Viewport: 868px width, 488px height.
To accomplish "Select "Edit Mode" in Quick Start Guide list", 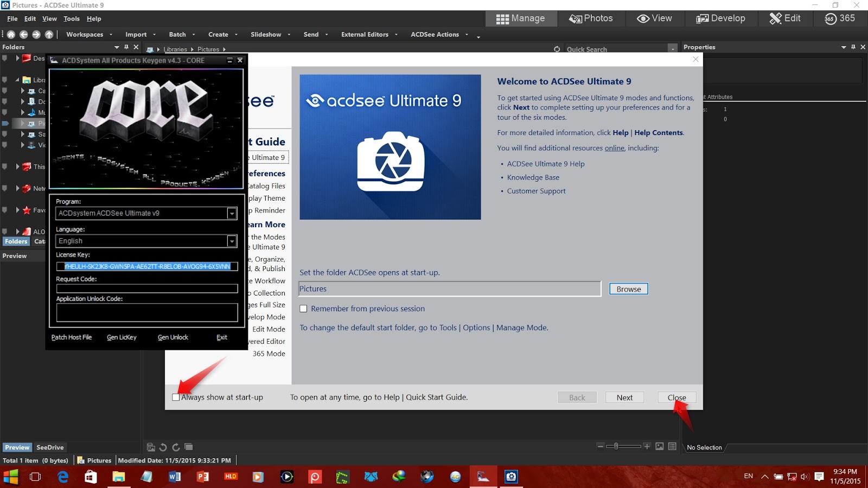I will click(x=269, y=329).
